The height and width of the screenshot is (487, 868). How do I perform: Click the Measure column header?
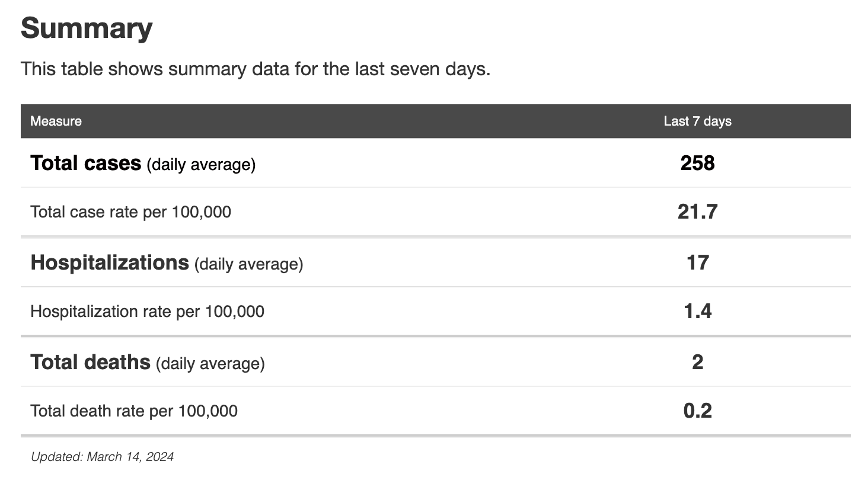56,121
